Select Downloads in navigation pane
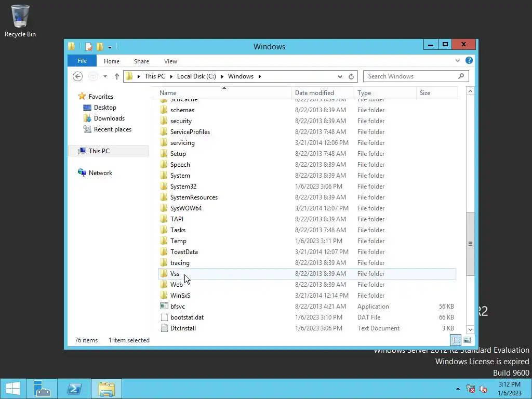 (109, 118)
